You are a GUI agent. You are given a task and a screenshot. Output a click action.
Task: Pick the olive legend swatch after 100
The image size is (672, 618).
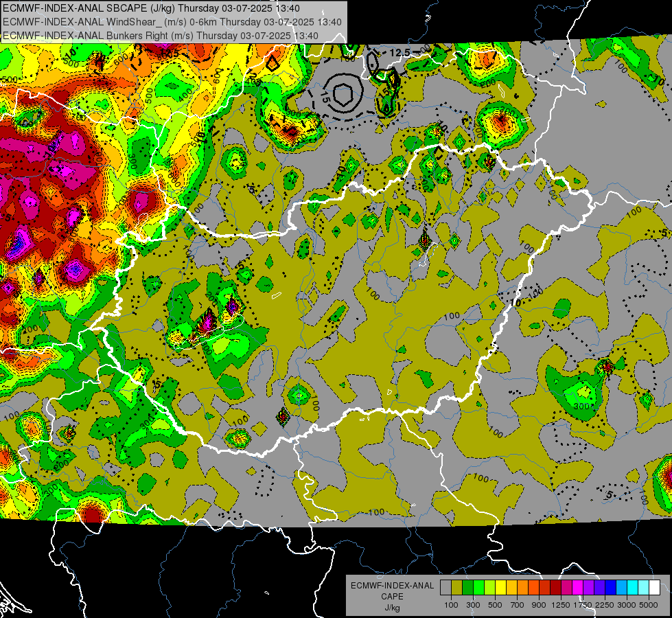point(457,588)
